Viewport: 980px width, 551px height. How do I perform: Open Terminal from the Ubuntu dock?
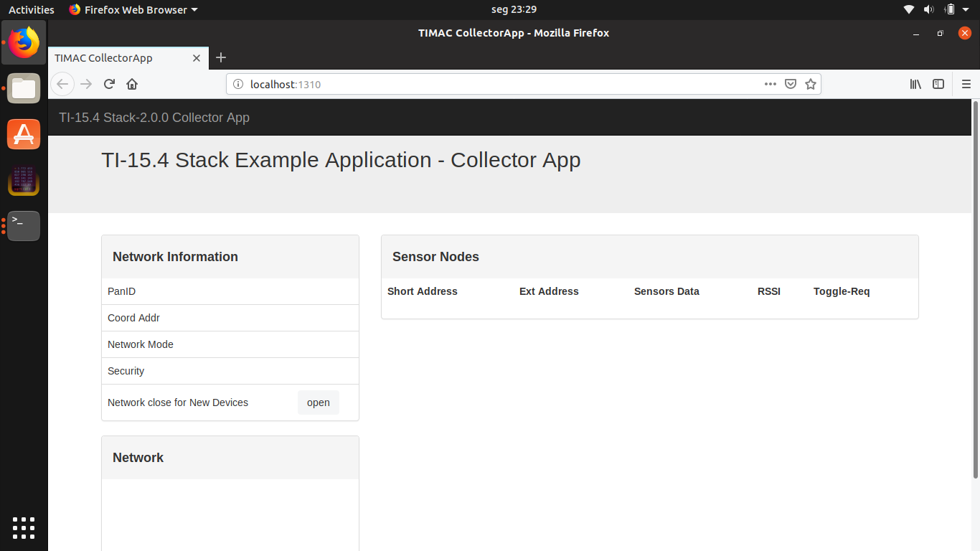(x=24, y=226)
